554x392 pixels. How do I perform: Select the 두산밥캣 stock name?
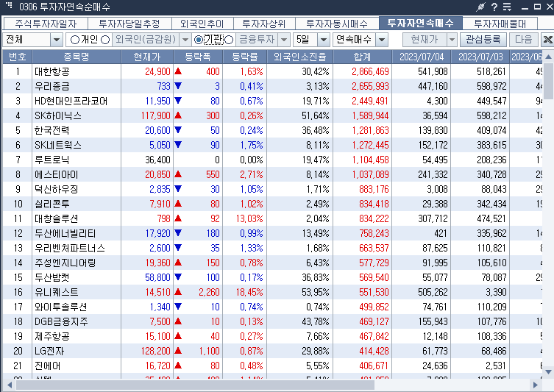click(52, 278)
